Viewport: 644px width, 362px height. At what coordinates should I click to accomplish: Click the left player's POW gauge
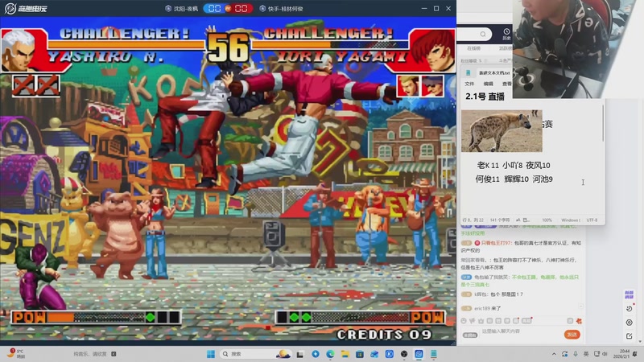pyautogui.click(x=96, y=317)
